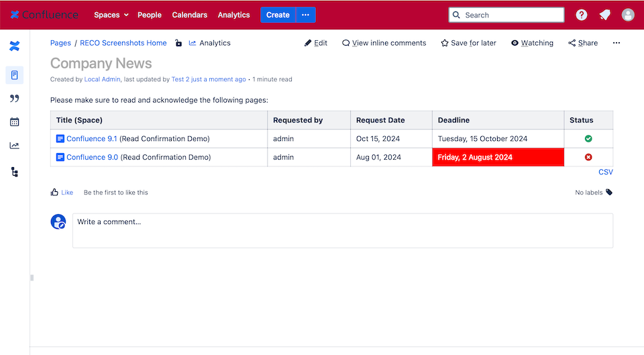Screen dimensions: 644x355
Task: Click the Confluence 9.0 page icon
Action: (60, 157)
